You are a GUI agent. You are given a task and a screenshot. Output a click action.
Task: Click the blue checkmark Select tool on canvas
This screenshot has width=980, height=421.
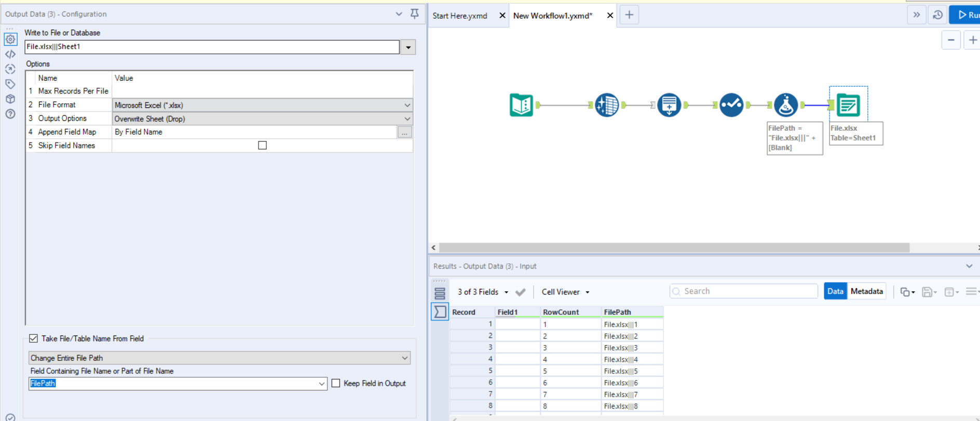(x=731, y=105)
